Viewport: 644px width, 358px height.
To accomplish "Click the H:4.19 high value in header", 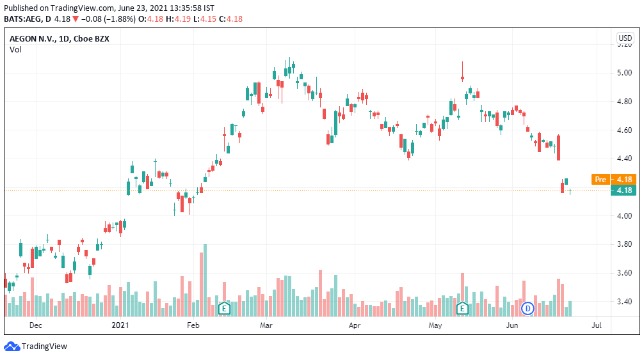I will (x=178, y=19).
